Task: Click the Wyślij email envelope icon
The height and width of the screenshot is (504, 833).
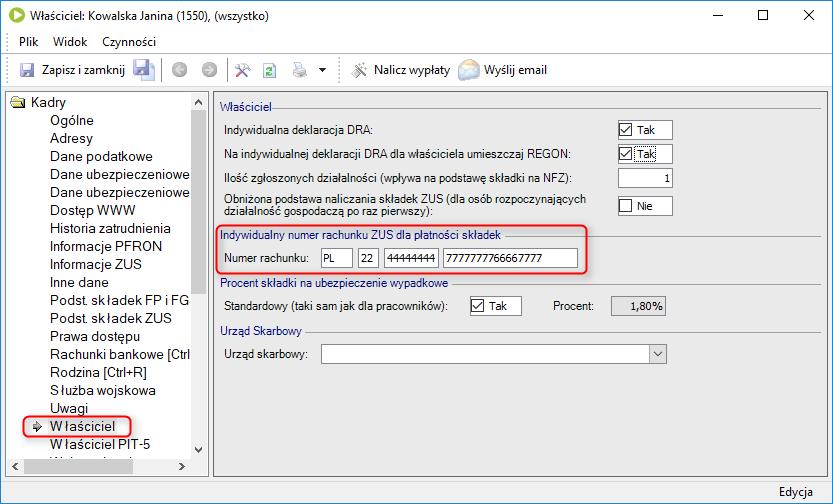Action: coord(469,70)
